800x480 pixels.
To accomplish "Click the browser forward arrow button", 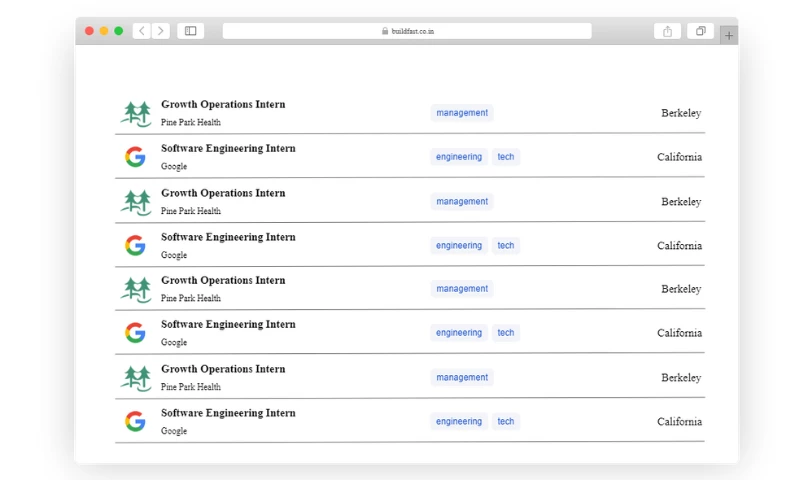I will tap(161, 31).
